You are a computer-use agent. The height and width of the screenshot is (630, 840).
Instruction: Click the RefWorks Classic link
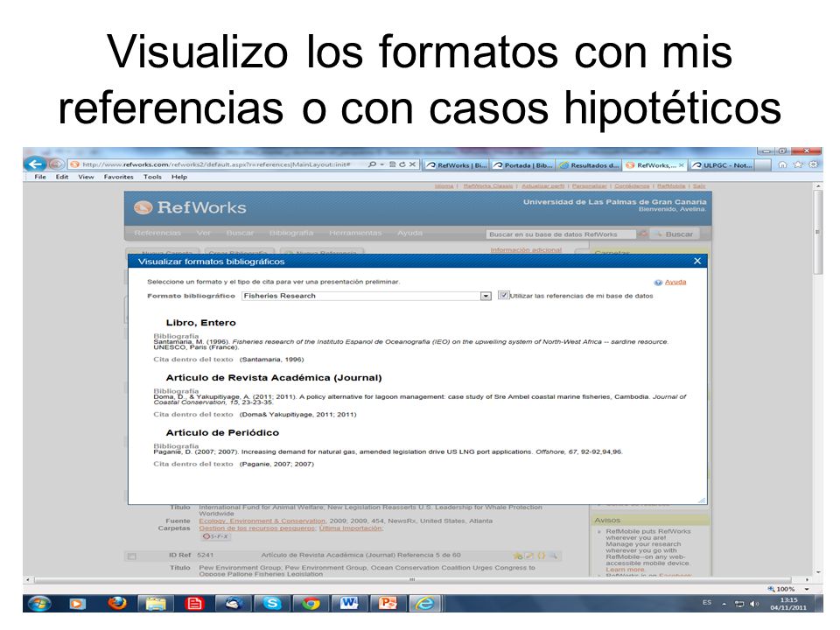click(x=488, y=185)
